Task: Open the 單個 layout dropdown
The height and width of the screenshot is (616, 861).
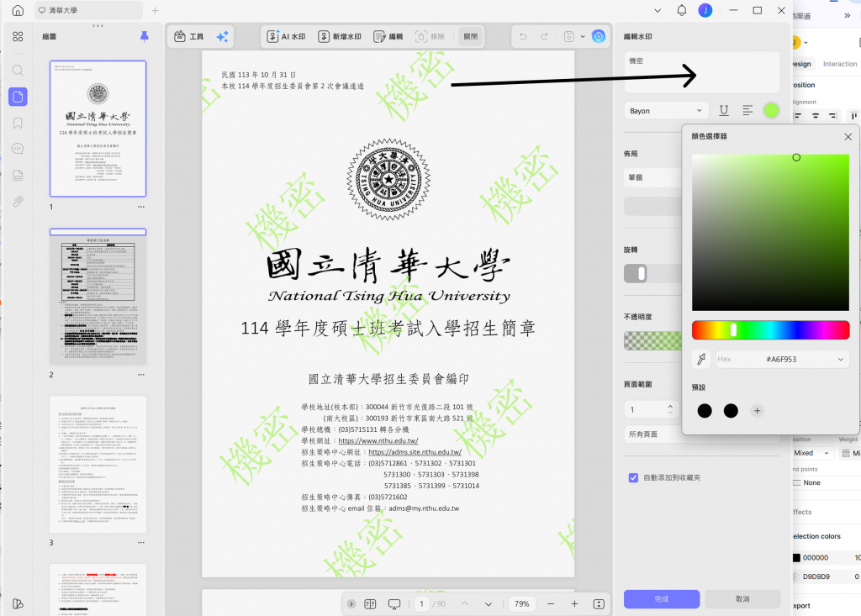Action: click(652, 177)
